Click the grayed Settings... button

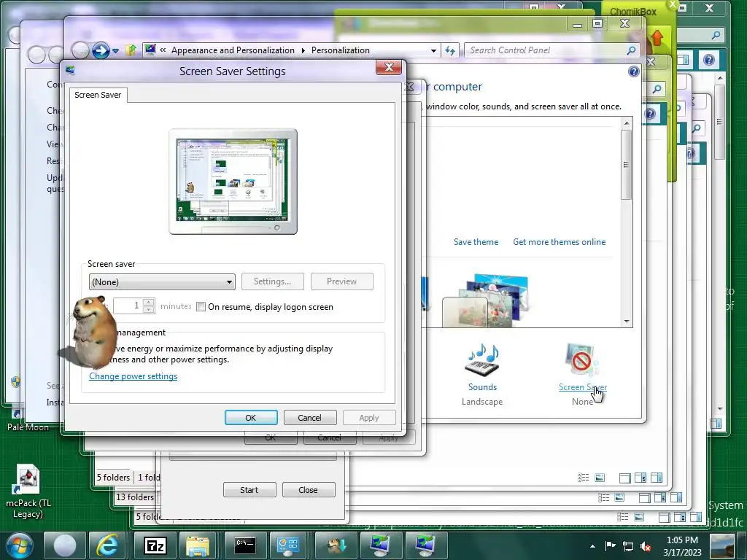(273, 281)
